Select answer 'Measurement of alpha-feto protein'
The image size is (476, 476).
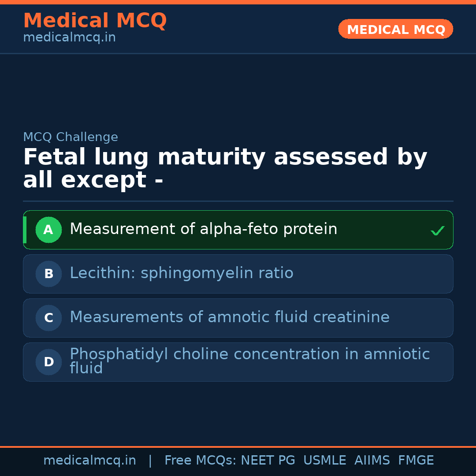point(203,229)
